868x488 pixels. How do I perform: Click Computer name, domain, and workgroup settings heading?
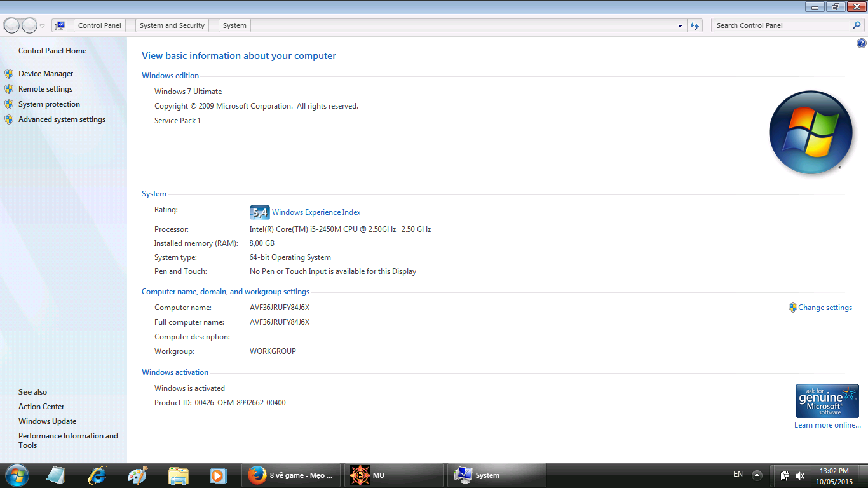(x=226, y=292)
